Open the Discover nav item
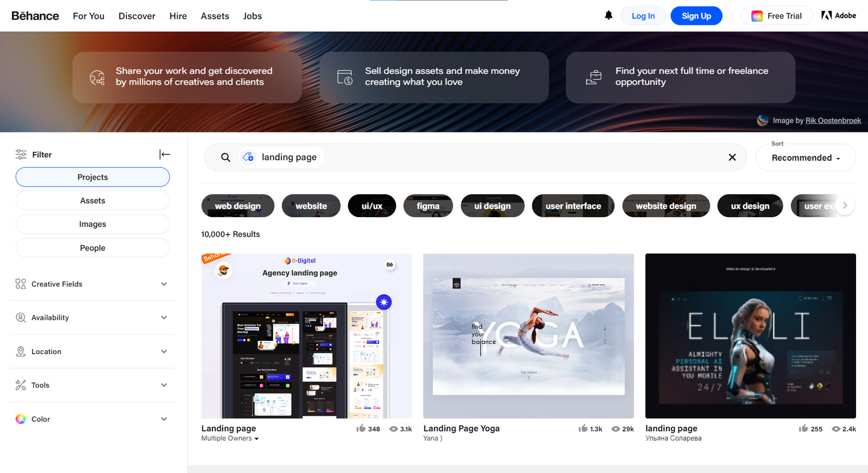Viewport: 868px width, 473px height. pos(137,16)
